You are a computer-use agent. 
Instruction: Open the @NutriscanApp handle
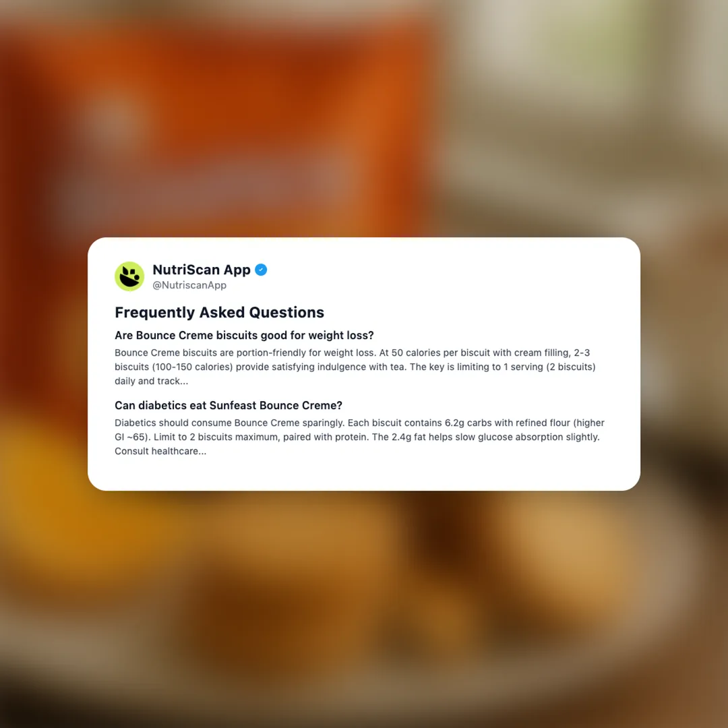tap(189, 285)
